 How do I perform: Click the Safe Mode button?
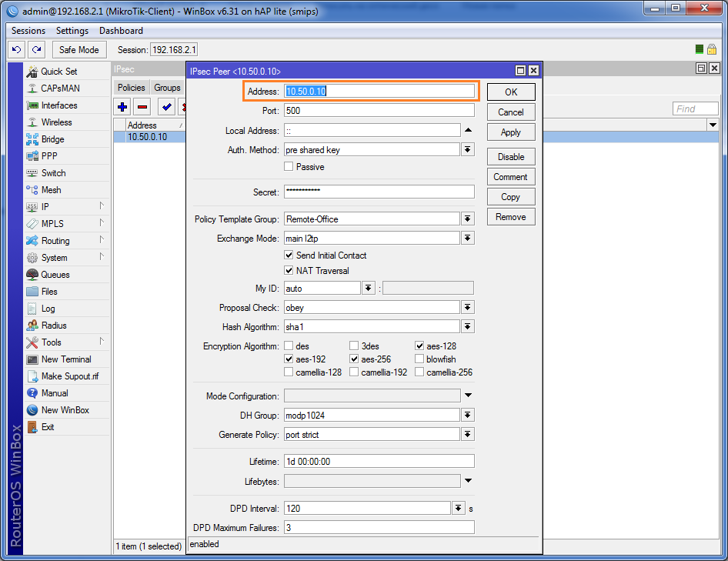click(79, 50)
